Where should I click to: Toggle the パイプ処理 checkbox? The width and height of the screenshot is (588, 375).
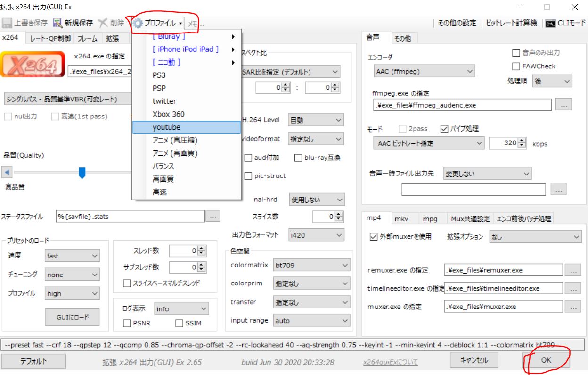coord(444,129)
